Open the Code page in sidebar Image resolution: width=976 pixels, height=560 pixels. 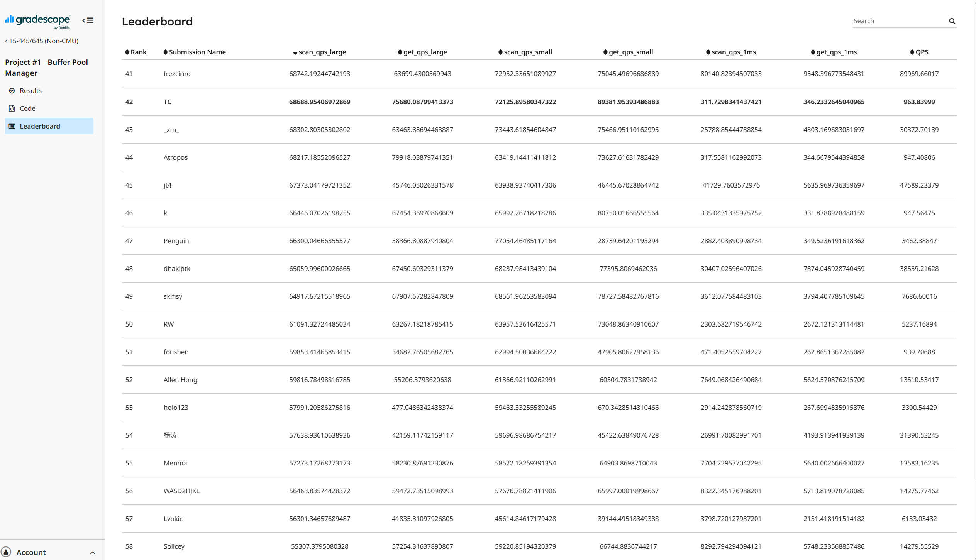(x=27, y=108)
